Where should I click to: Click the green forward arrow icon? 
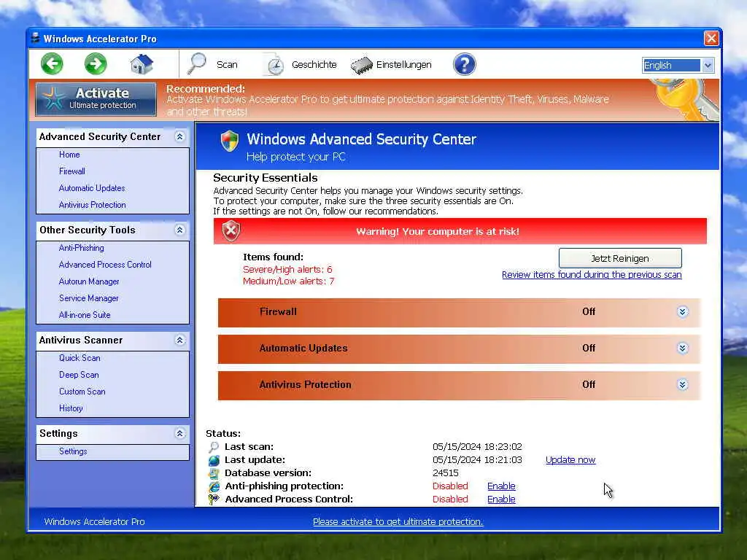[96, 64]
